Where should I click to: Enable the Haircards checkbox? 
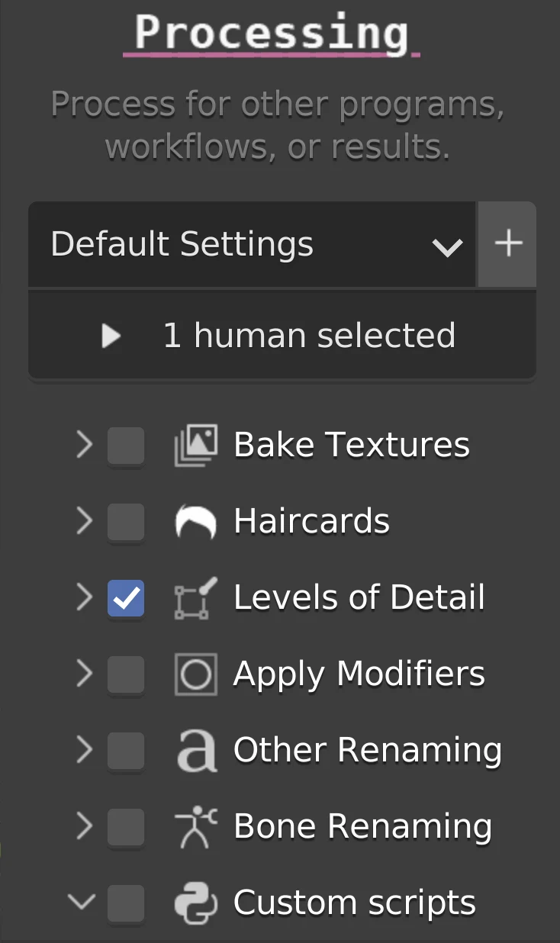[x=126, y=522]
